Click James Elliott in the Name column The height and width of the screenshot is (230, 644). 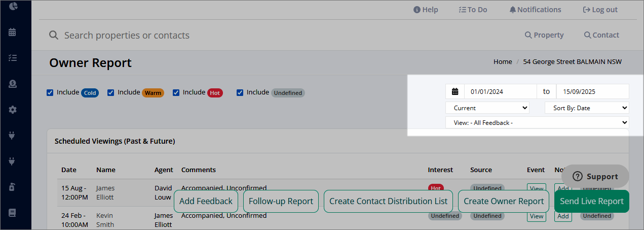[105, 192]
